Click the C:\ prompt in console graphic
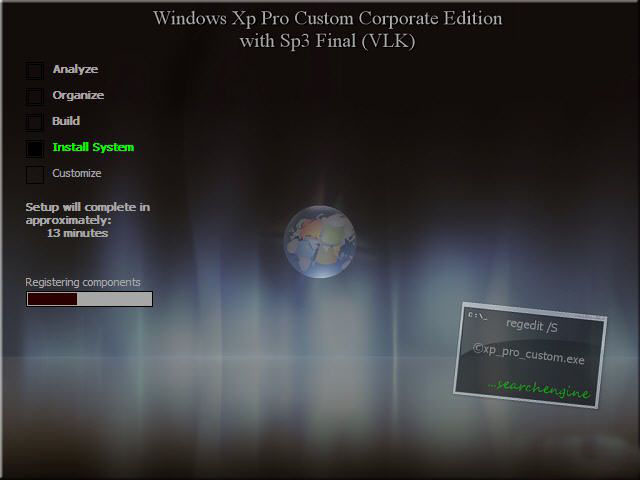Image resolution: width=640 pixels, height=480 pixels. coord(477,316)
